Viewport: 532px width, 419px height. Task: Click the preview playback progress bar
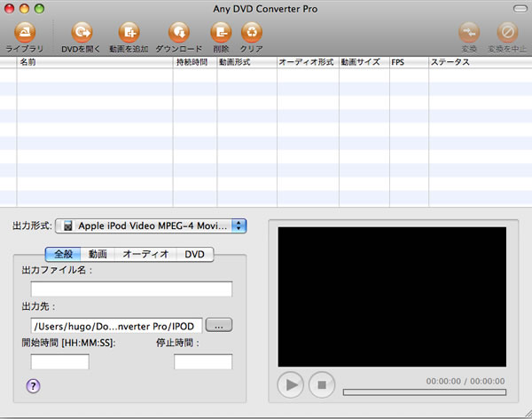[x=425, y=392]
